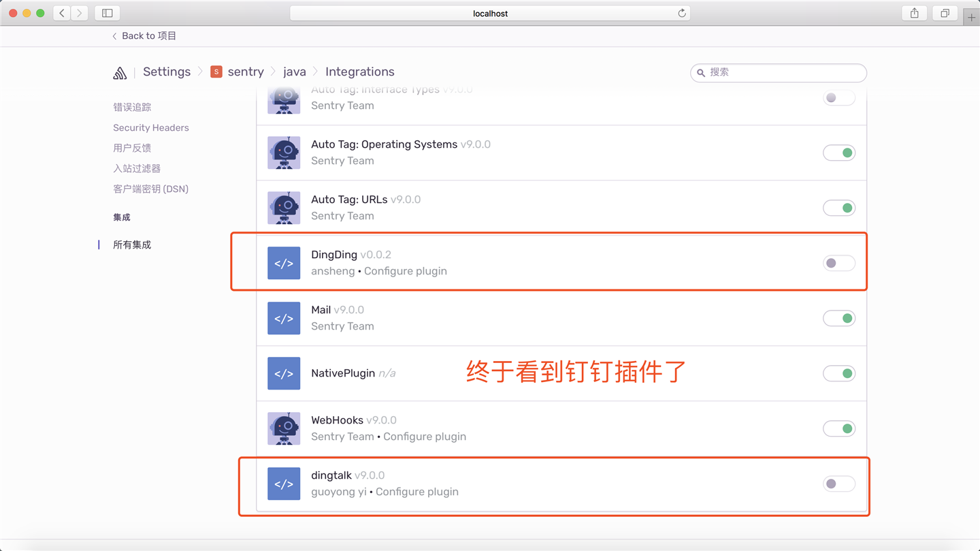Open the 错误追踪 sidebar item
980x551 pixels.
tap(132, 107)
